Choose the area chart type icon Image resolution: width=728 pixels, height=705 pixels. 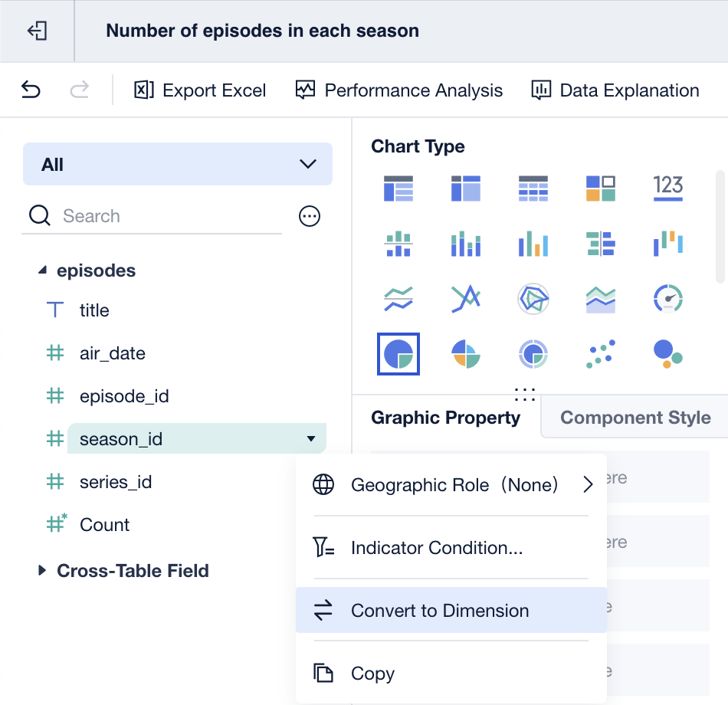tap(601, 299)
